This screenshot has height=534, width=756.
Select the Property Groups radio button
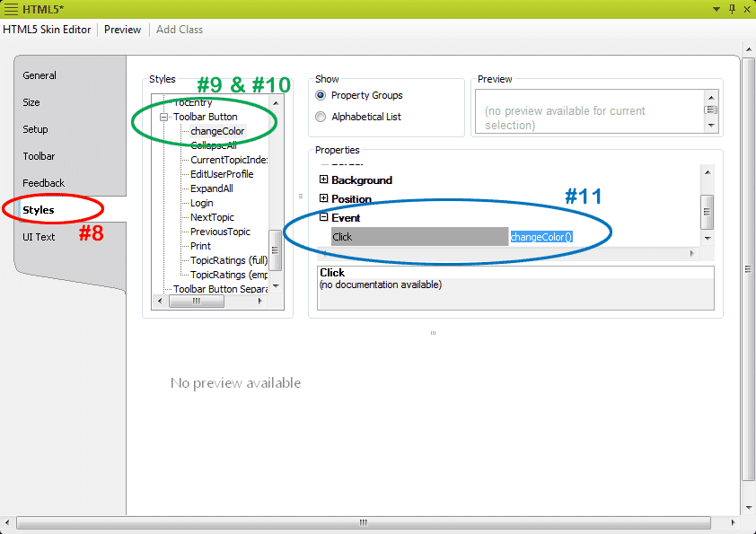click(x=321, y=95)
